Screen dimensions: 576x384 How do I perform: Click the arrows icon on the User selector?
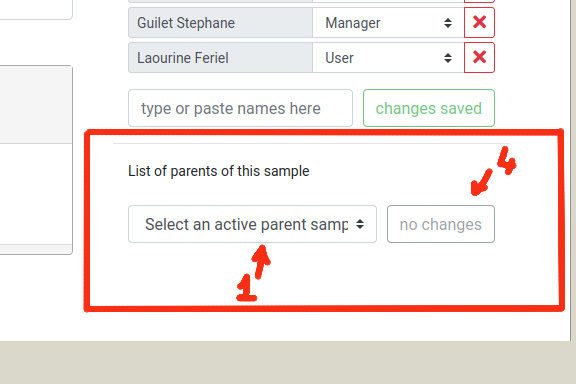tap(447, 58)
